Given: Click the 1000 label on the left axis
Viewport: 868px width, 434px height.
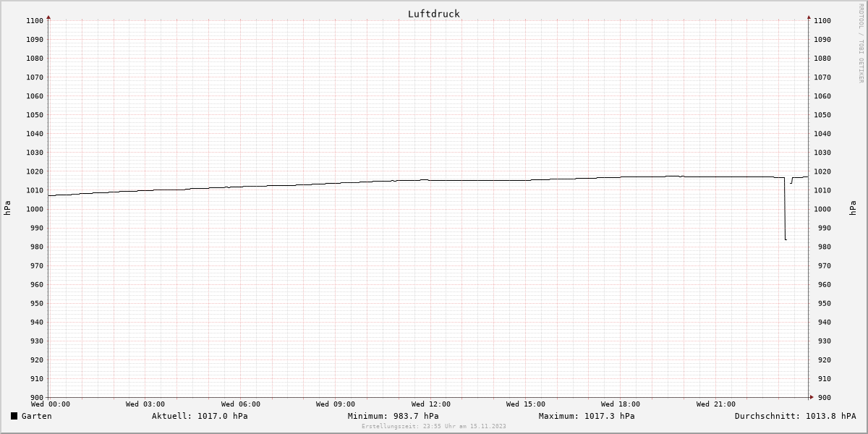Looking at the screenshot, I should coord(35,209).
